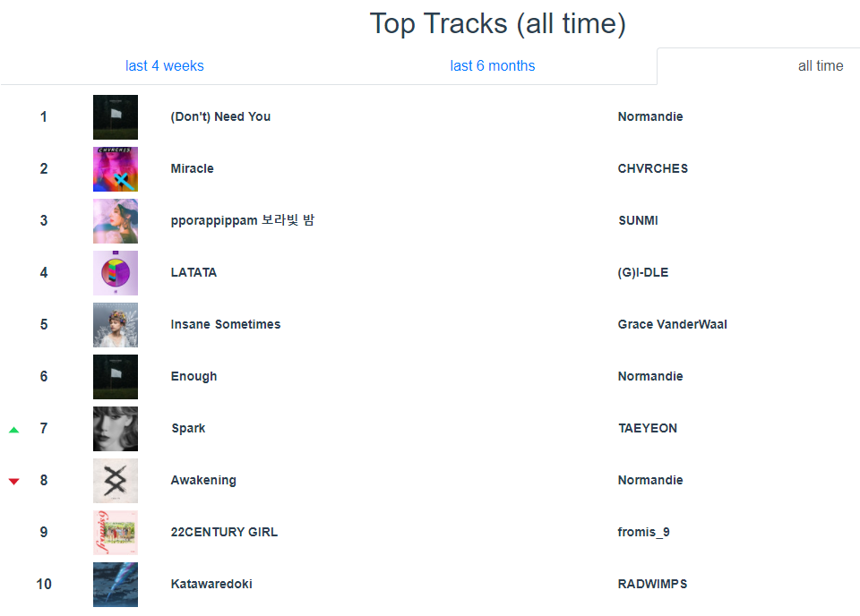
Task: Click the track title Miracle
Action: (192, 169)
